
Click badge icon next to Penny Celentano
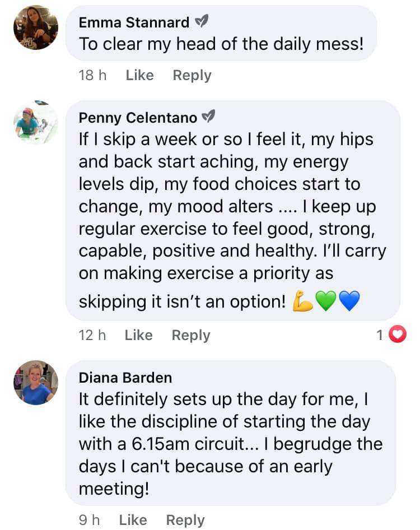pos(208,118)
